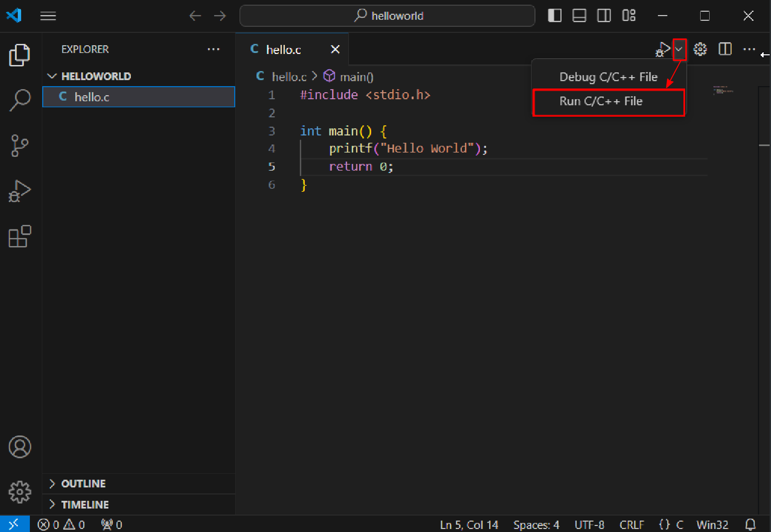Click Spaces: 4 indentation setting
This screenshot has width=771, height=532.
(536, 525)
